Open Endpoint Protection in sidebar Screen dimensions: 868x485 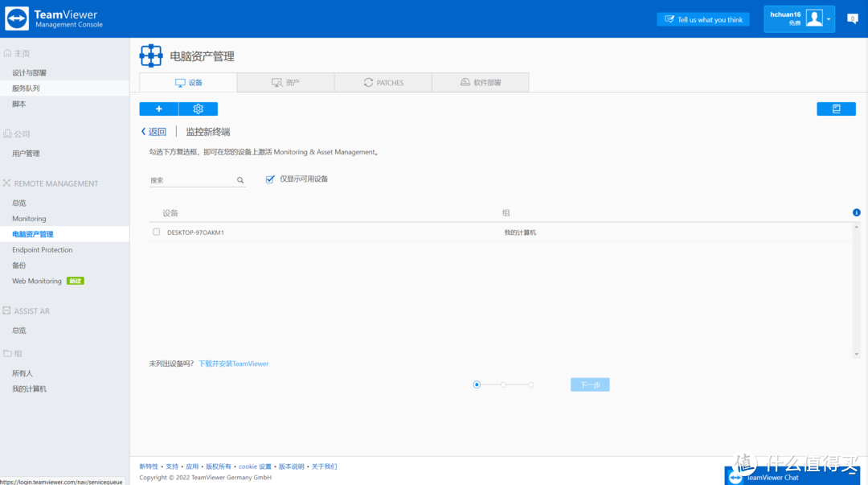pos(42,249)
